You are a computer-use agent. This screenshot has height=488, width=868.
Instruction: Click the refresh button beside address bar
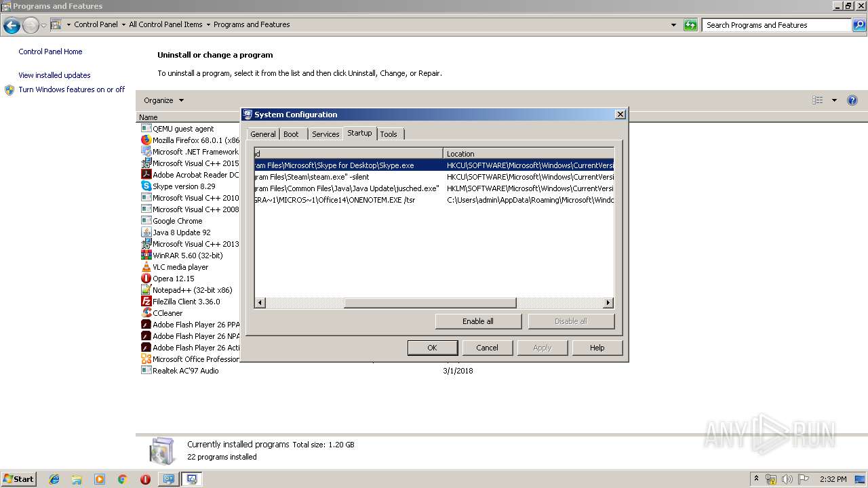690,25
